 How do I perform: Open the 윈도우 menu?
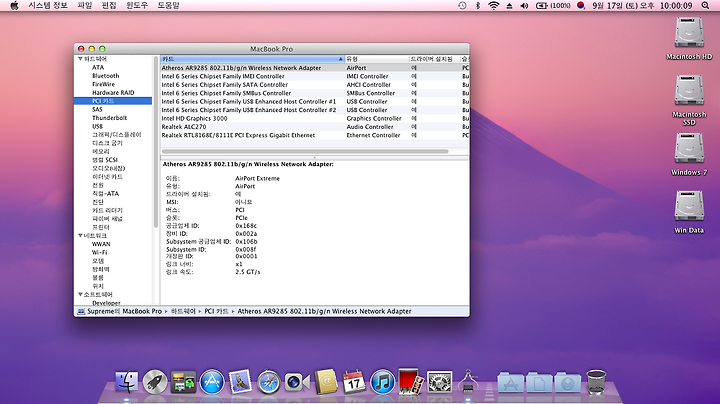(137, 6)
